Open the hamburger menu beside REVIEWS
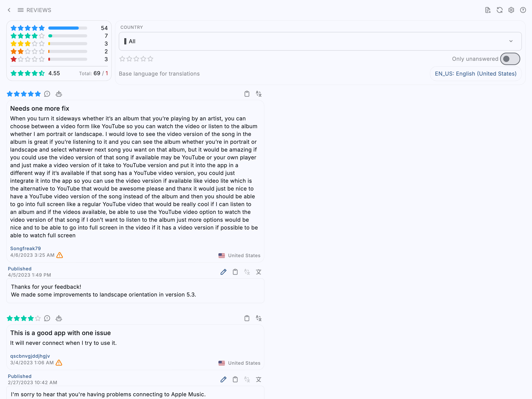Viewport: 532px width, 399px height. (x=21, y=10)
